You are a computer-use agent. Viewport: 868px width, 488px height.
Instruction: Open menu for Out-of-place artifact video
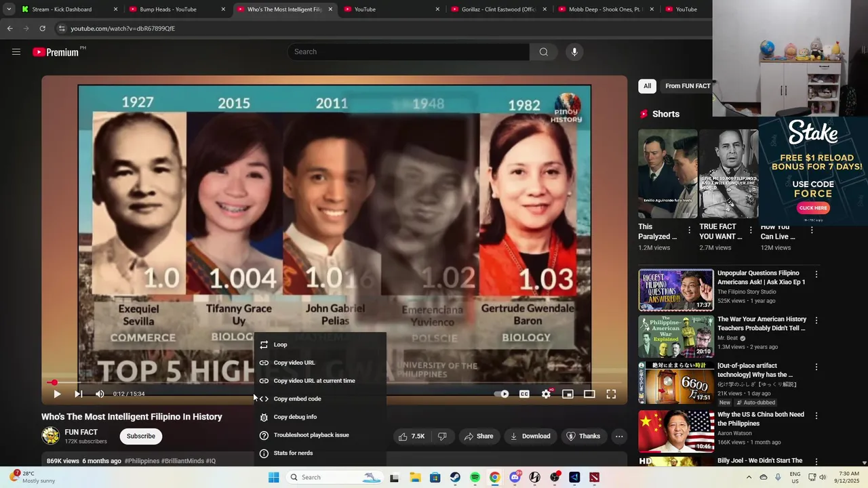(x=816, y=367)
